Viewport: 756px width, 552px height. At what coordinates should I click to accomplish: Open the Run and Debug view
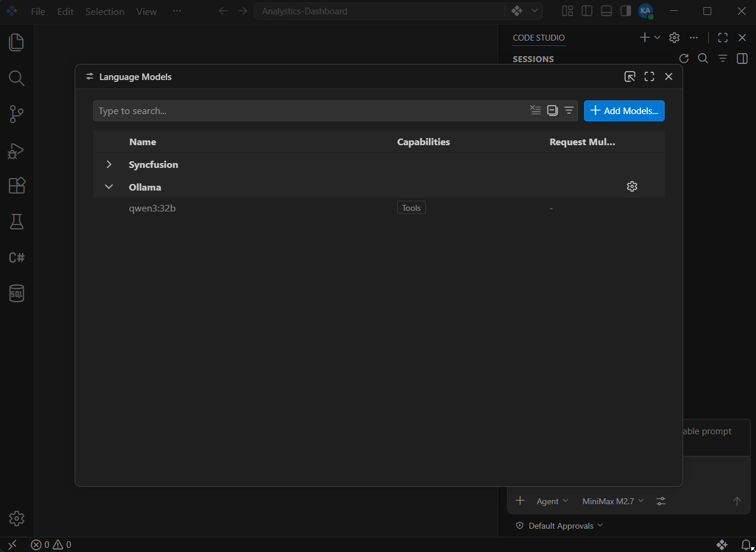coord(17,150)
